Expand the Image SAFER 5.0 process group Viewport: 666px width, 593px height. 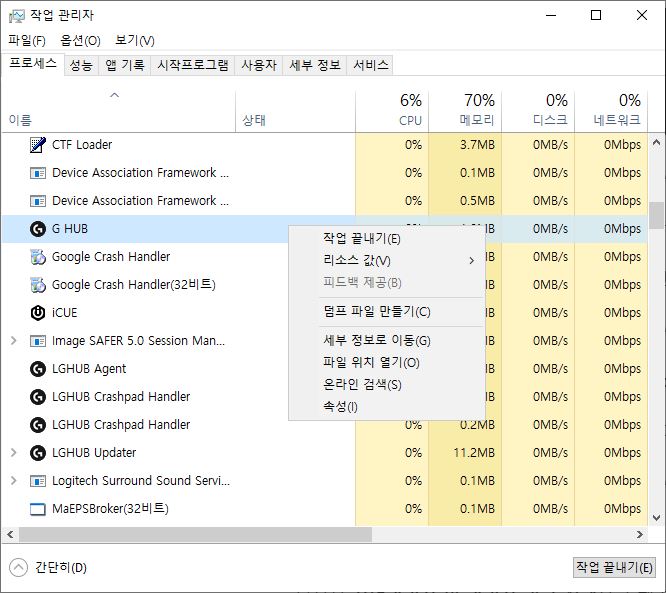[14, 341]
